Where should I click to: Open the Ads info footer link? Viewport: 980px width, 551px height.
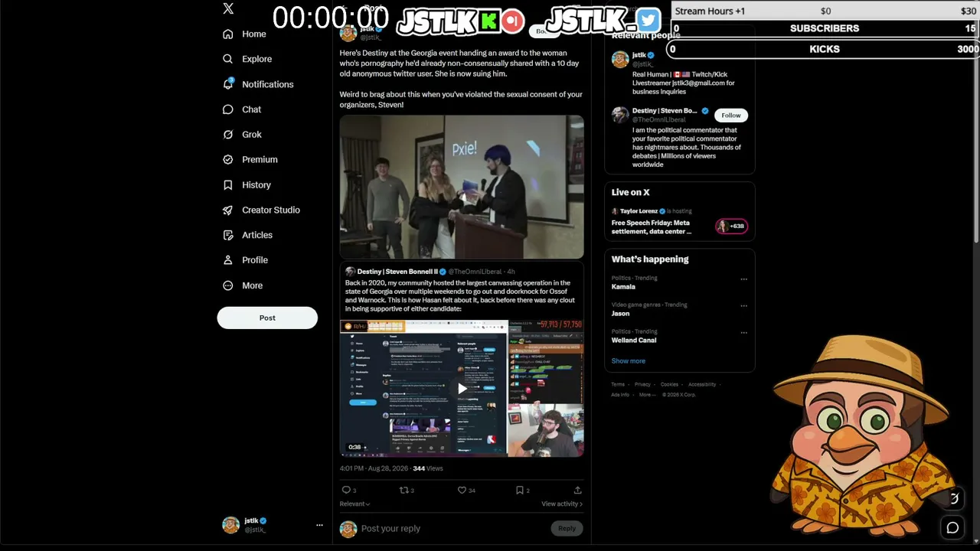coord(620,395)
